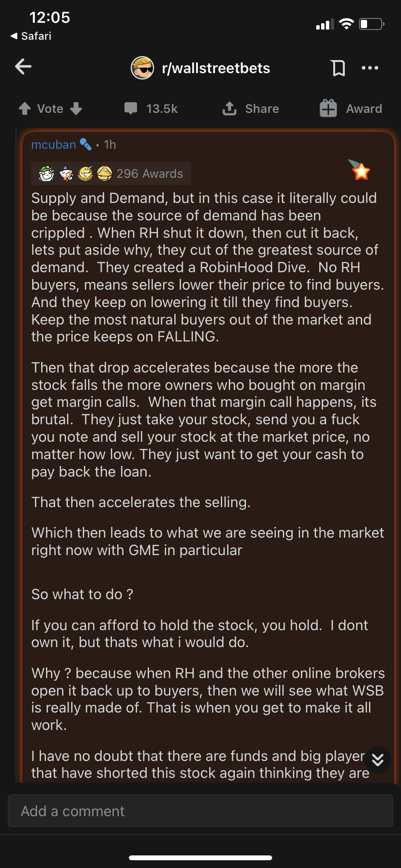
Task: Tap the gold star award icon
Action: coord(360,170)
